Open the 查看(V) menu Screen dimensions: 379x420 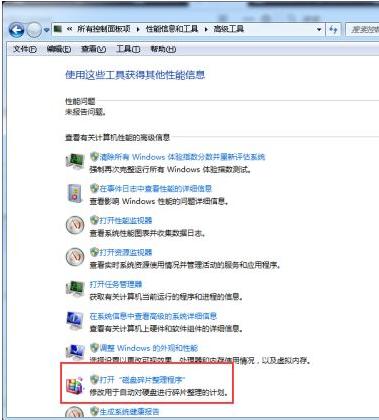click(93, 49)
